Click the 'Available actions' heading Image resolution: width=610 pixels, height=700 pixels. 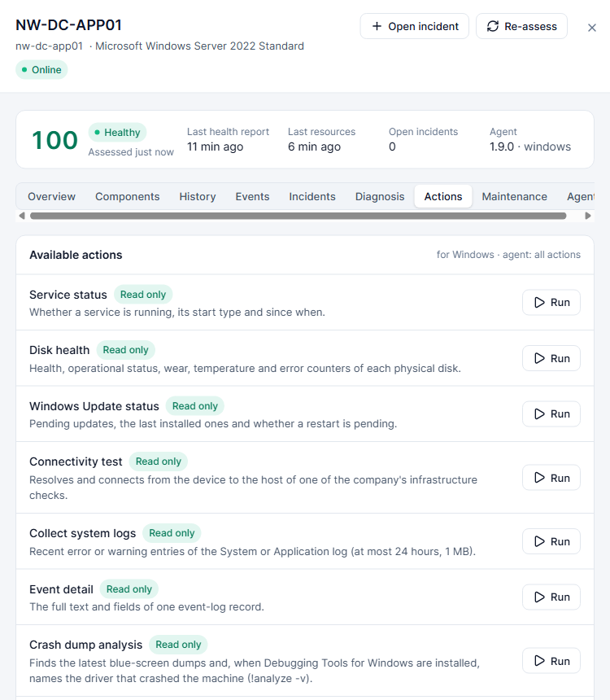click(76, 255)
